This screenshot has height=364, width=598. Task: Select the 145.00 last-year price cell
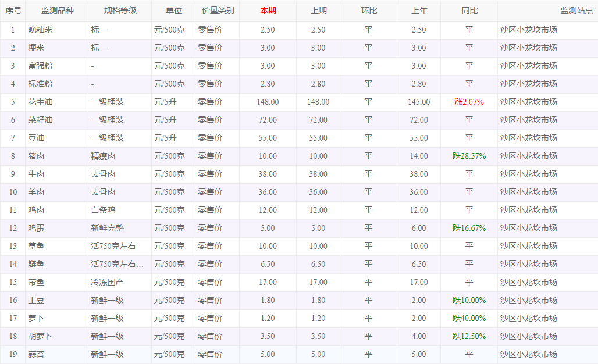pyautogui.click(x=419, y=102)
